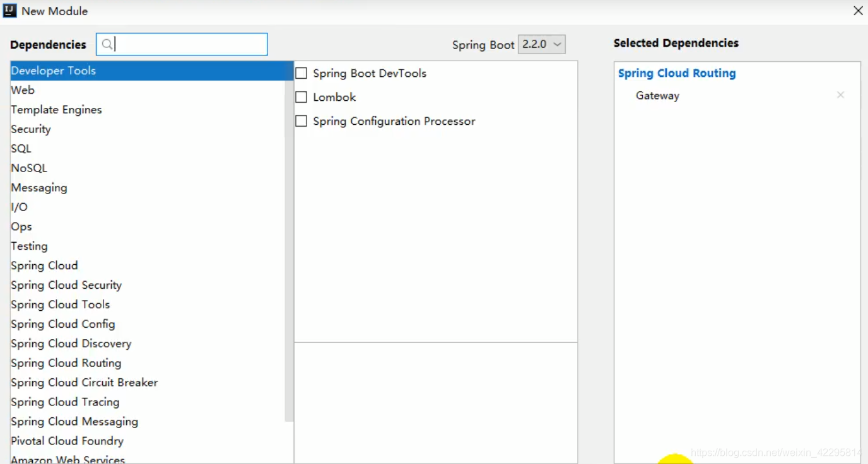Tick the Spring Configuration Processor checkbox
The height and width of the screenshot is (464, 868).
[302, 121]
